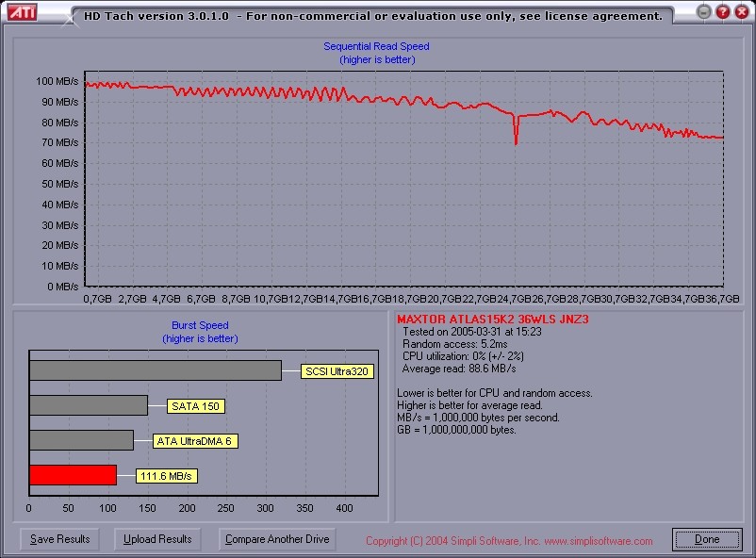Click the Random access: 5.2ms value
The image size is (756, 558).
tap(454, 344)
